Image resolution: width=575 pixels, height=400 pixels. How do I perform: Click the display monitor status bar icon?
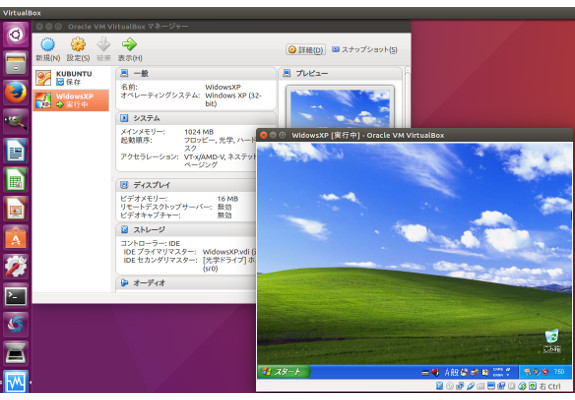[x=491, y=386]
